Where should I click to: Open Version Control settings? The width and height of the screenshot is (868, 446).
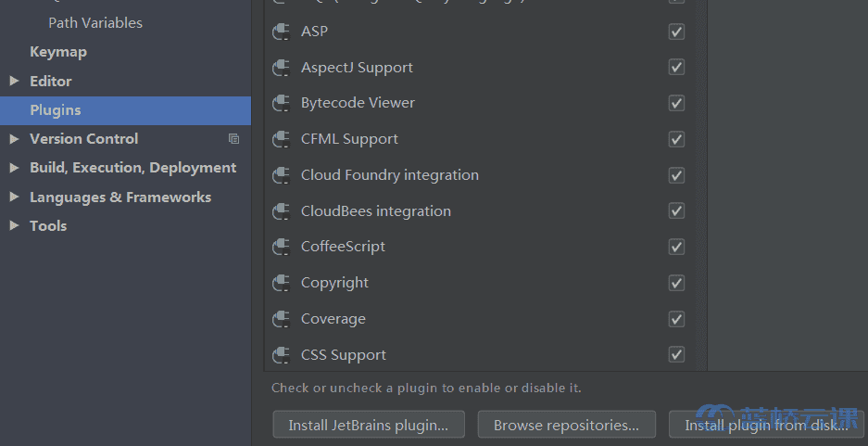click(x=83, y=138)
